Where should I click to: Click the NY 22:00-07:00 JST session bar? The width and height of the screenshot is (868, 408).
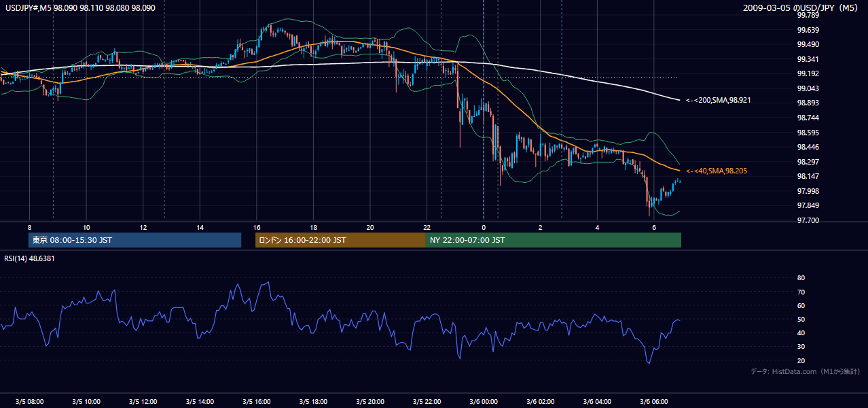tap(554, 240)
